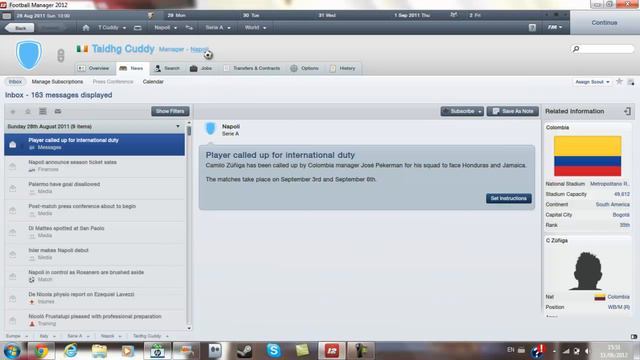Screen dimensions: 640x360
Task: Click the transfer arrows icon beside Napoli
Action: click(x=189, y=28)
